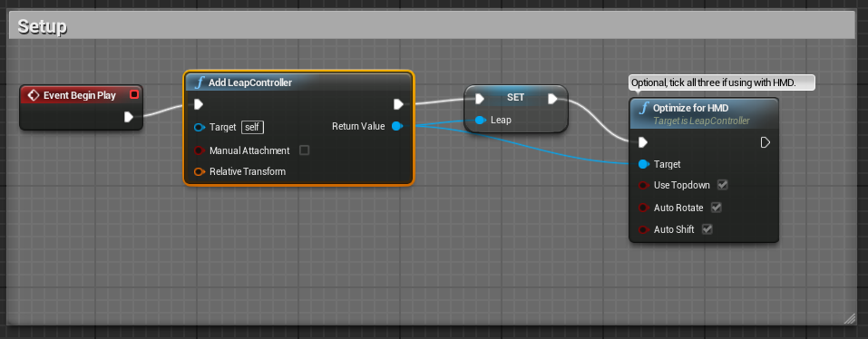Click the Manual Attachment input pin

pyautogui.click(x=199, y=150)
